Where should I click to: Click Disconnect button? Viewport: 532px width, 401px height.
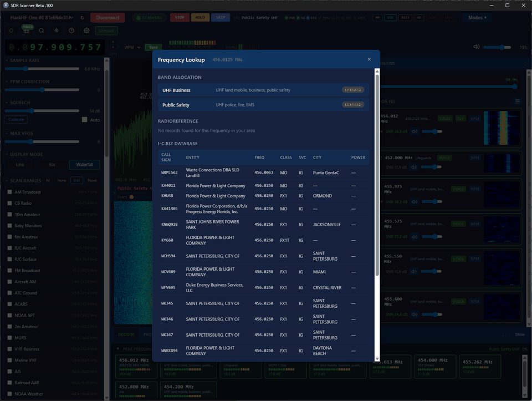[108, 18]
